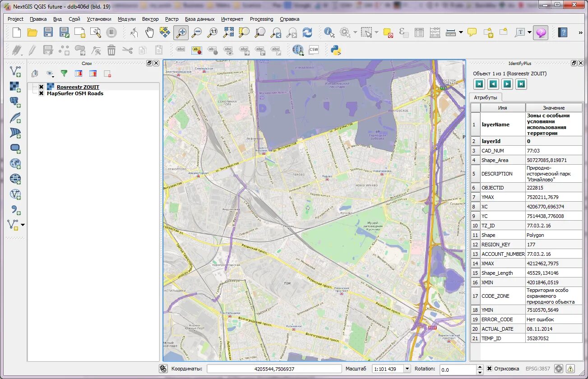Create a new project with blank page icon

pos(17,32)
